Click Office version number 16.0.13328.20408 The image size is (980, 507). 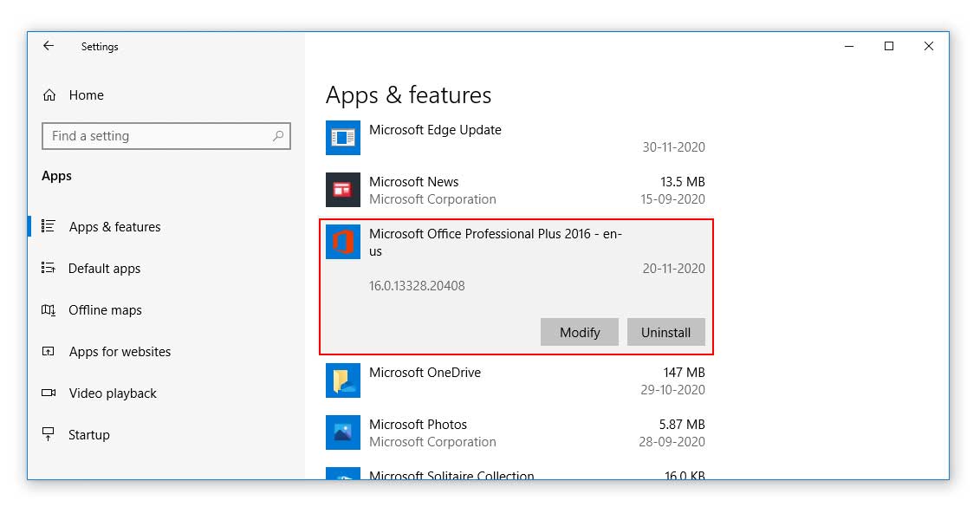pyautogui.click(x=417, y=286)
